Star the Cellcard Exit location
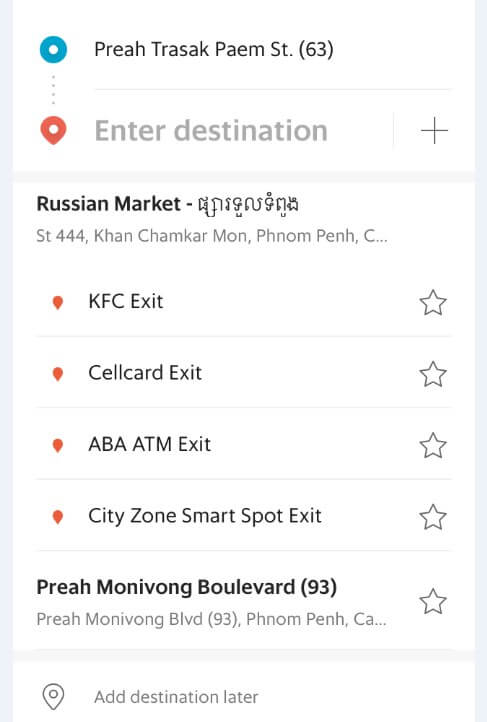 (433, 373)
